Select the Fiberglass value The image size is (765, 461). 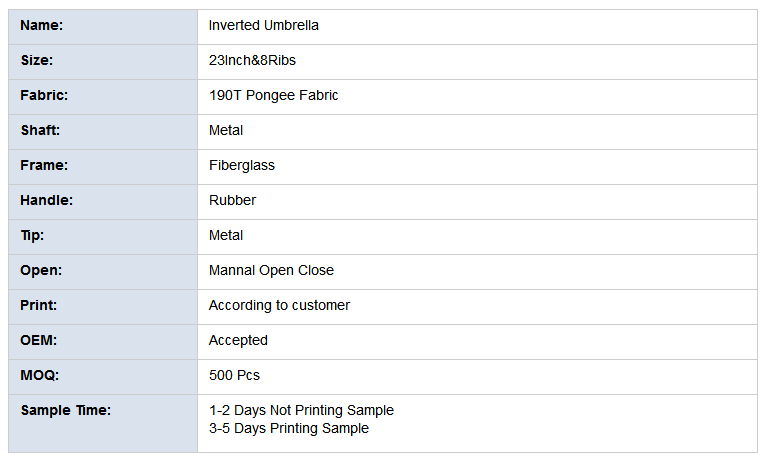[242, 165]
